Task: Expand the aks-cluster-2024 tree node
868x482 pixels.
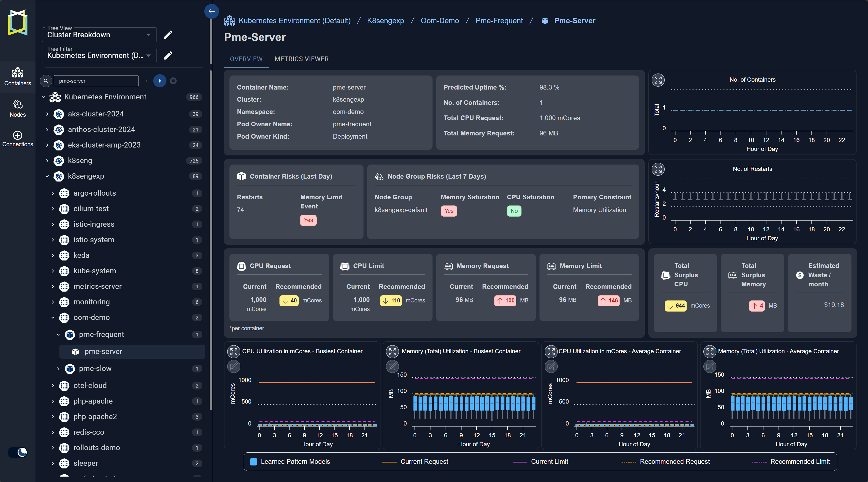Action: point(47,114)
